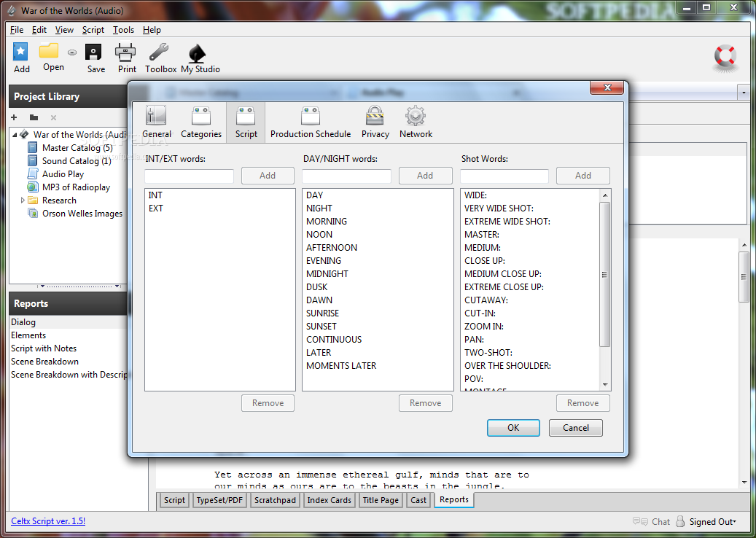
Task: Select the Scene Breakdown report
Action: coord(45,361)
